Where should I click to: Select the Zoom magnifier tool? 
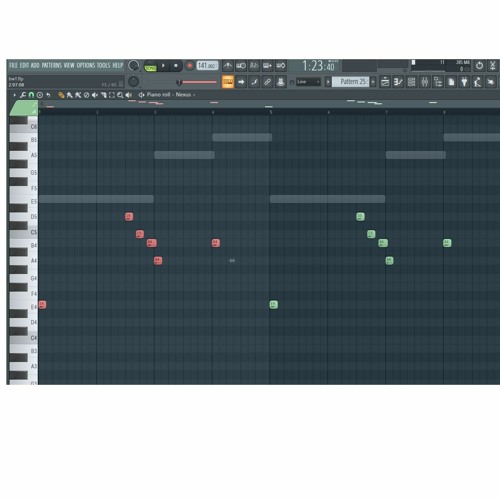coord(120,95)
